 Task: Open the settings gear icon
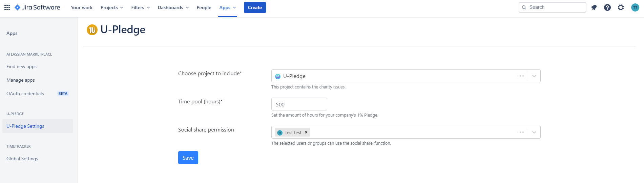tap(621, 7)
